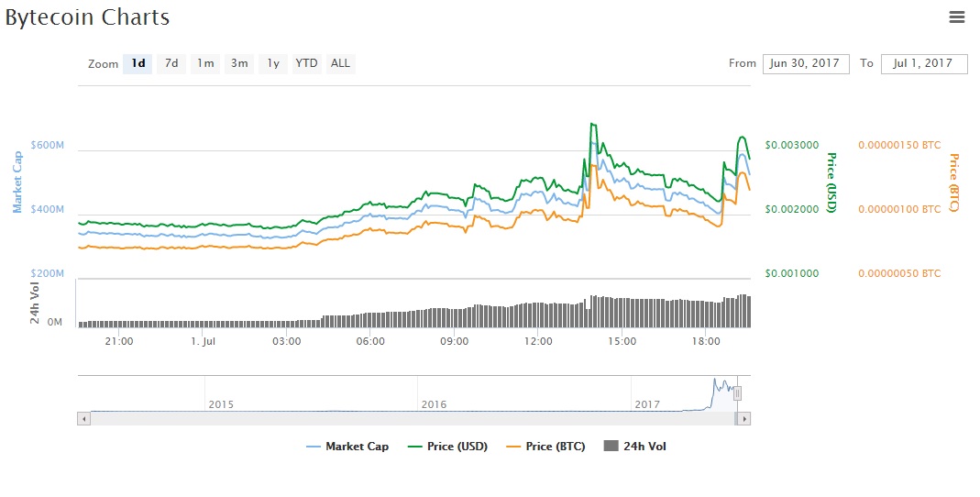Toggle the Market Cap series legend

pos(347,447)
